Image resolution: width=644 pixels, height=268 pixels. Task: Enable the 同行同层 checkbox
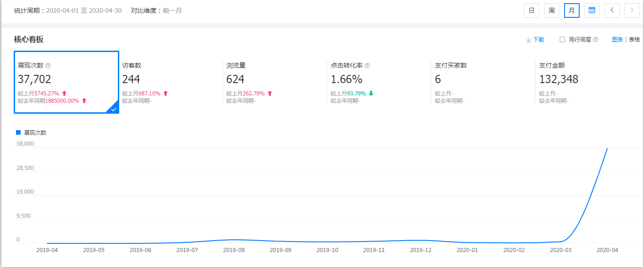click(x=562, y=40)
